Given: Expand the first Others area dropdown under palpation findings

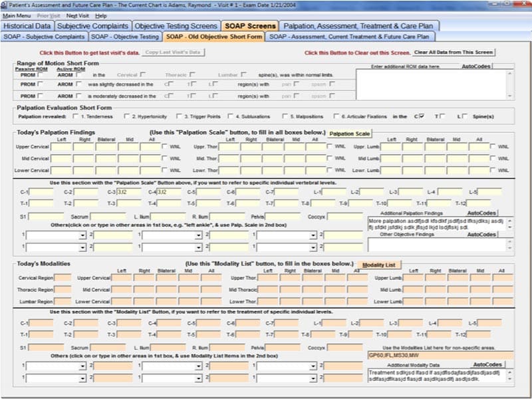Looking at the screenshot, I should click(x=82, y=236).
